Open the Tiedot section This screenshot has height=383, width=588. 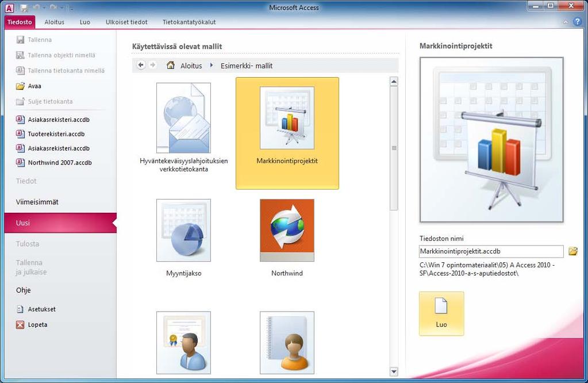26,181
